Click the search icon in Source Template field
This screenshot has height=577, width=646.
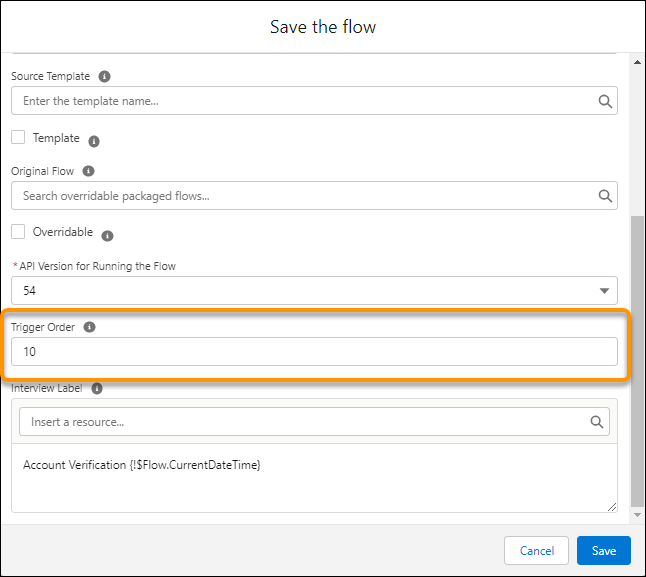point(604,101)
